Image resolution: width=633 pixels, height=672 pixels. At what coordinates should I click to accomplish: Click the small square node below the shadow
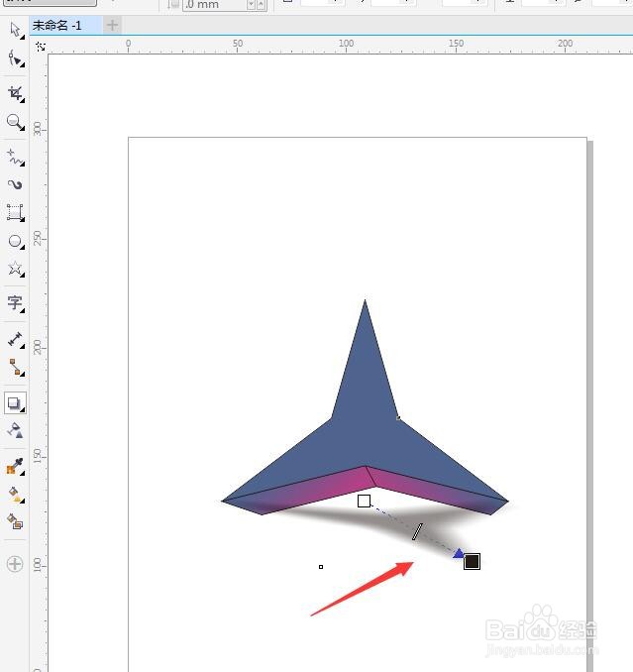coord(321,567)
